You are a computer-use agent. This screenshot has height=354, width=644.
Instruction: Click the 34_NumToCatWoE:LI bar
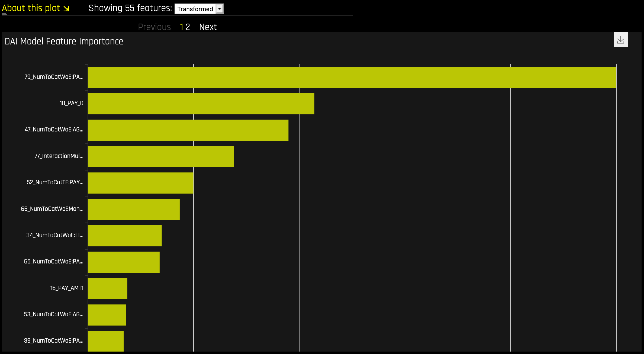[125, 236]
